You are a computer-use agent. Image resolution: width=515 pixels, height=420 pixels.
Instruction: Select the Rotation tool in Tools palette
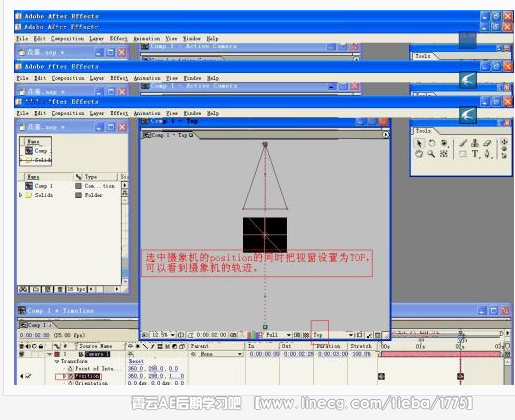tap(432, 143)
